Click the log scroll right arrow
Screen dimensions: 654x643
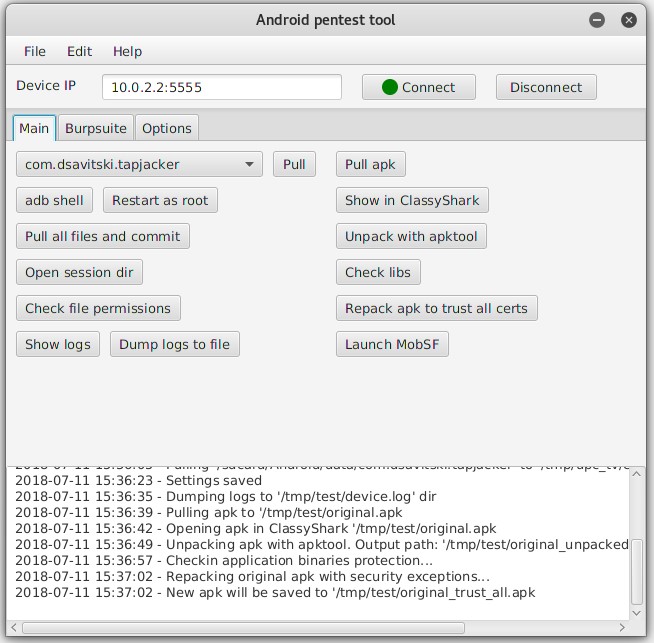622,628
